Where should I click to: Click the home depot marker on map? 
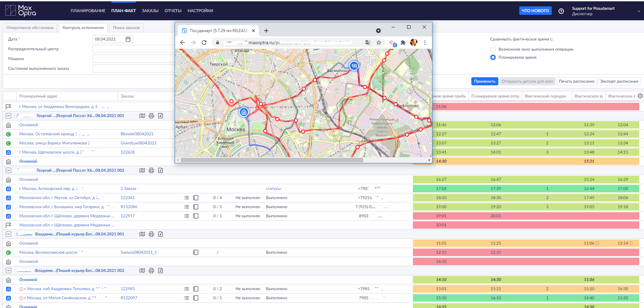(244, 112)
